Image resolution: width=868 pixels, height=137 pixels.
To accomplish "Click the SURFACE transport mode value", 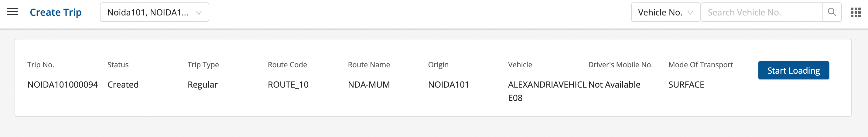I will (686, 85).
